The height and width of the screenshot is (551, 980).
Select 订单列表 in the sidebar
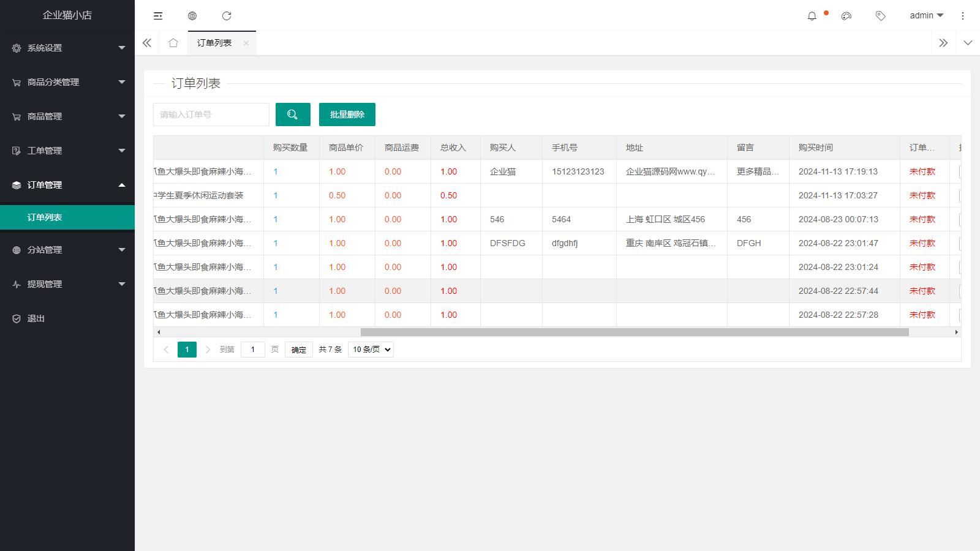45,217
